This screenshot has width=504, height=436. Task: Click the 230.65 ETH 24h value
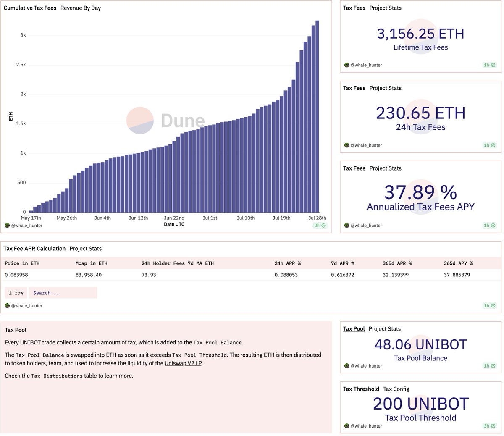point(420,113)
